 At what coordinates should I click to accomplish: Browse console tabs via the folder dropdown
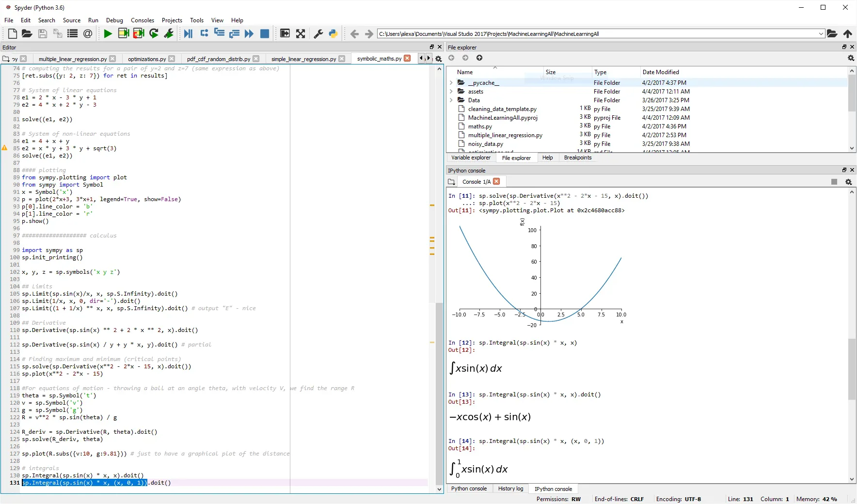(x=451, y=182)
